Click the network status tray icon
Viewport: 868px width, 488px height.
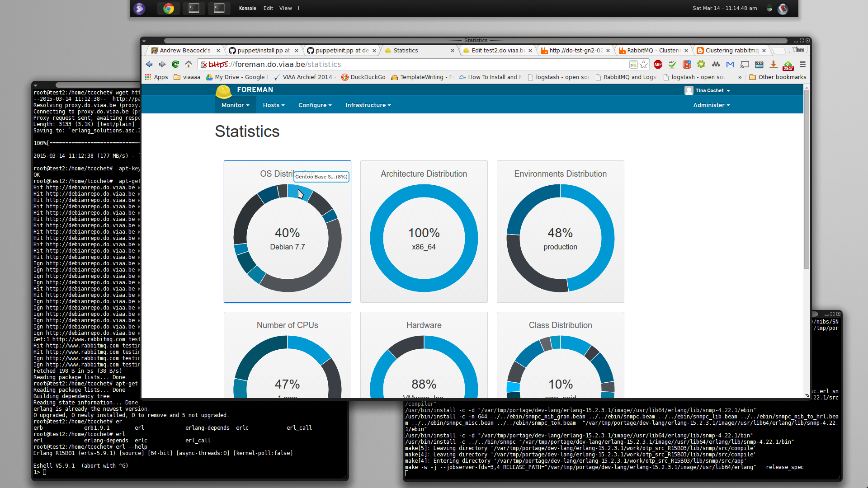click(769, 9)
